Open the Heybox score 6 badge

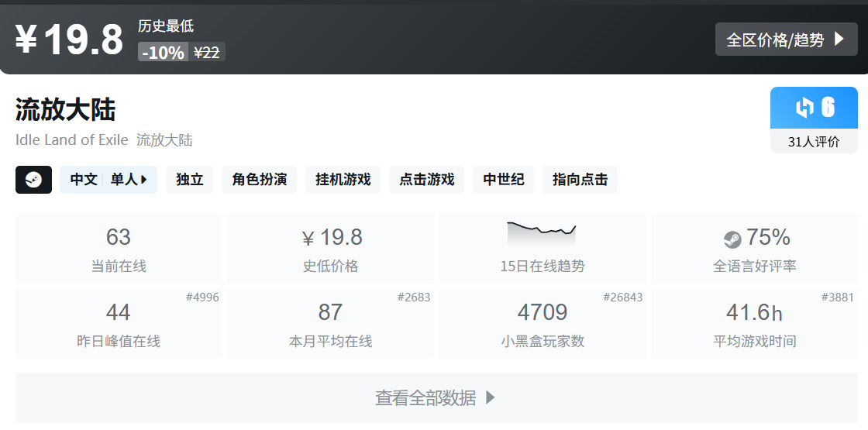click(x=814, y=108)
